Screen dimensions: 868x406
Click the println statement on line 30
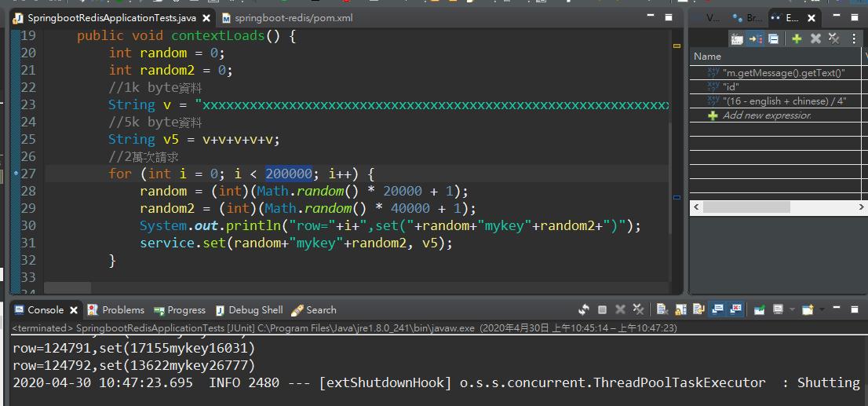(390, 226)
